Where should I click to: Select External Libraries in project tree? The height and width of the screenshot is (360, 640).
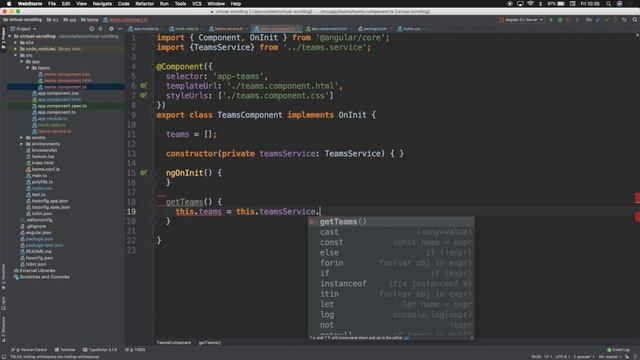click(x=37, y=271)
